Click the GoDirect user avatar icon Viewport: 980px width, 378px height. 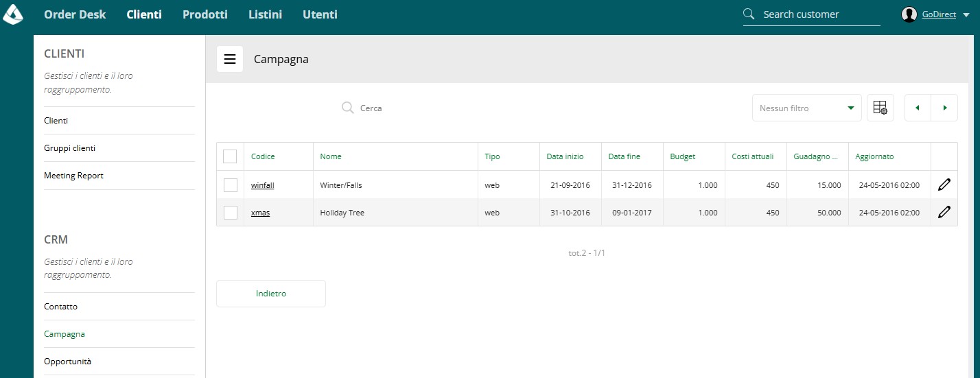[x=909, y=14]
